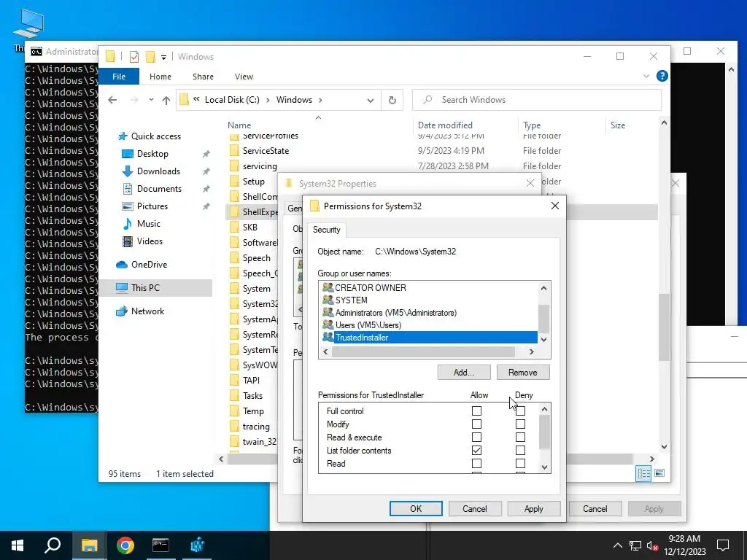Sort by Date modified column
This screenshot has height=560, width=747.
click(x=445, y=125)
